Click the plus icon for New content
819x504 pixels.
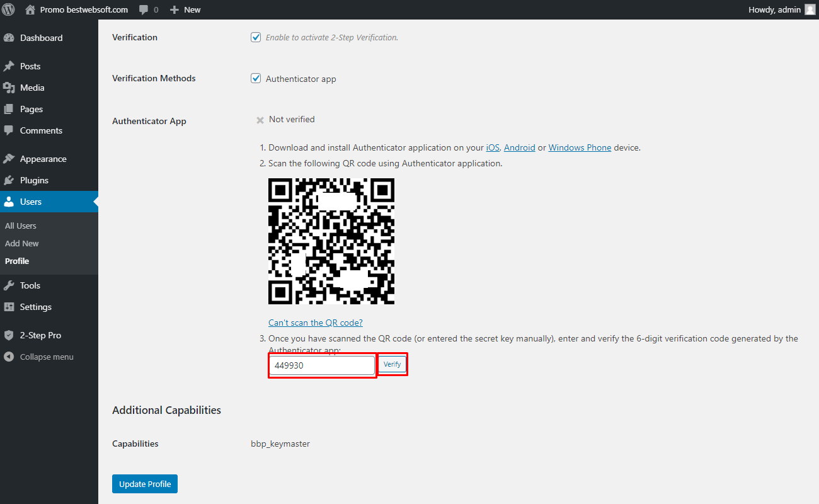[175, 10]
